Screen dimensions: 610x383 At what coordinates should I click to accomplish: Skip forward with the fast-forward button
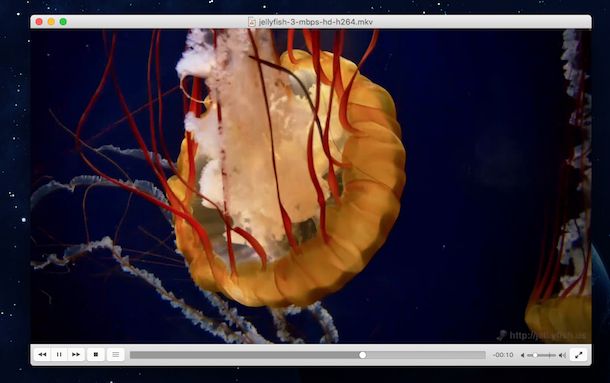tap(76, 355)
